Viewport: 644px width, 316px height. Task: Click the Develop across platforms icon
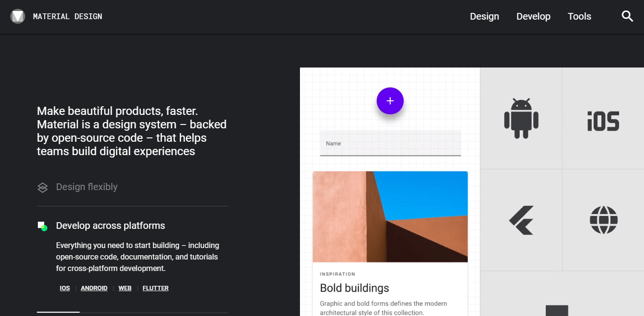point(43,226)
